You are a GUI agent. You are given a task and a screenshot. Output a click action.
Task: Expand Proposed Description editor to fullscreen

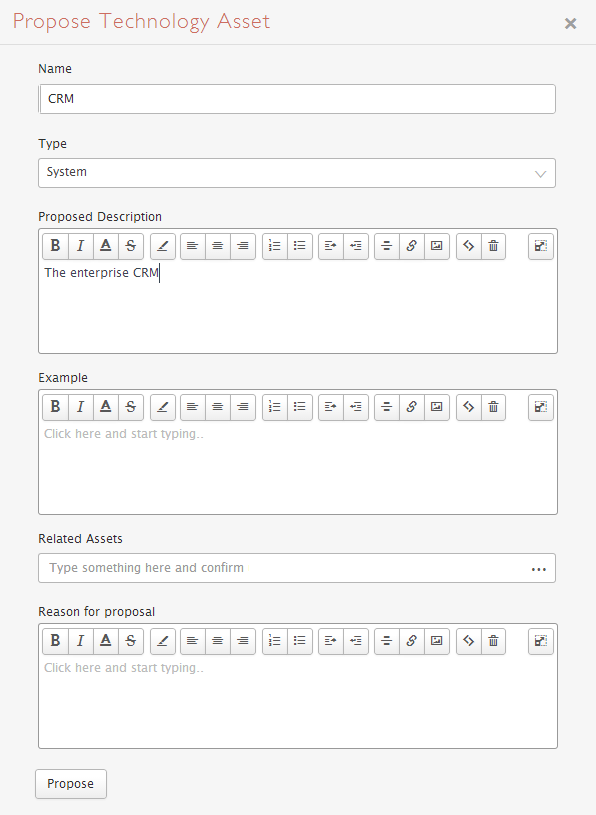click(541, 246)
